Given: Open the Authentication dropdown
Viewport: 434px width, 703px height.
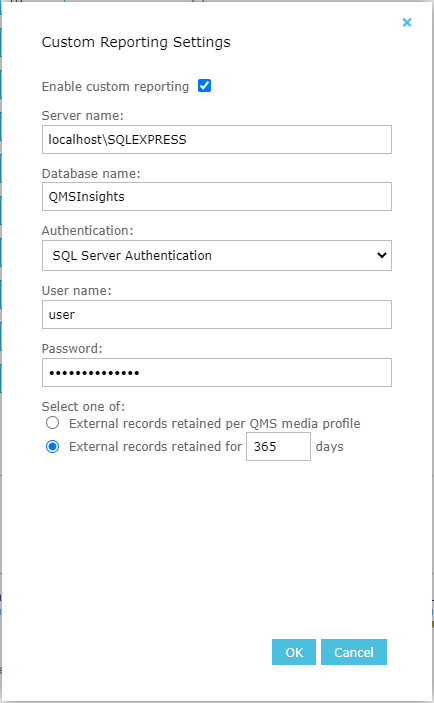Looking at the screenshot, I should [217, 256].
